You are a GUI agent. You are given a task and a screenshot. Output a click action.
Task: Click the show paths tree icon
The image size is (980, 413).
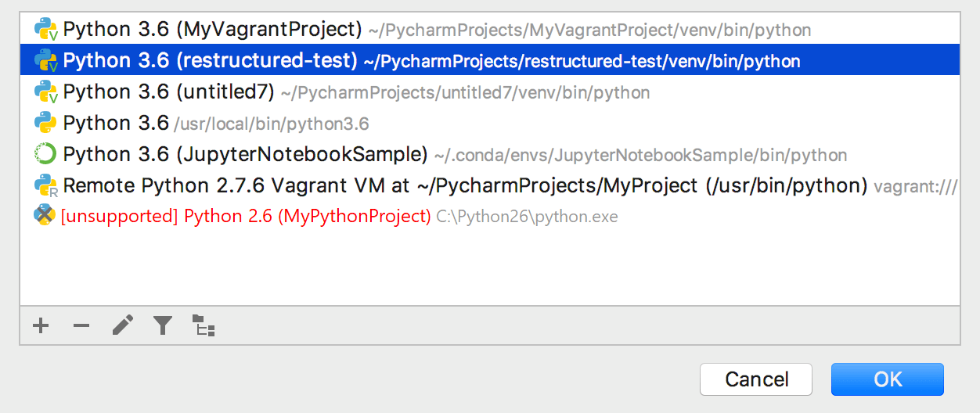pos(204,325)
